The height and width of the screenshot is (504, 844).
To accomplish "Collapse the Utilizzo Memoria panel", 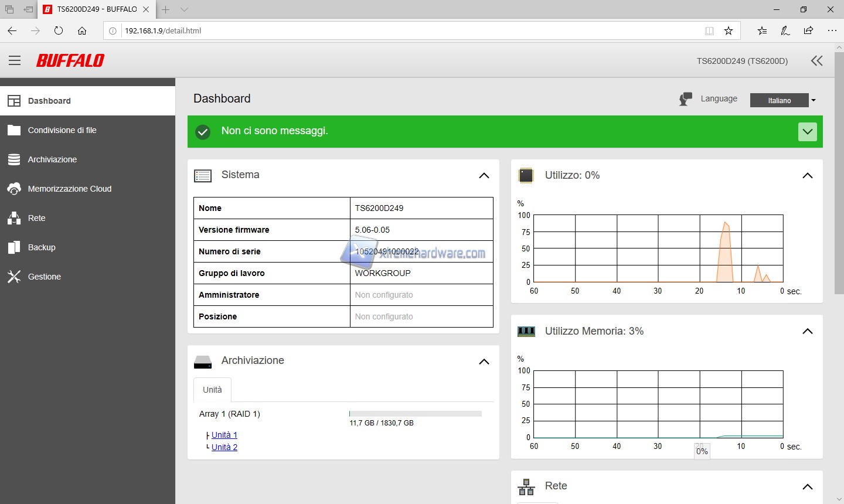I will pyautogui.click(x=807, y=331).
